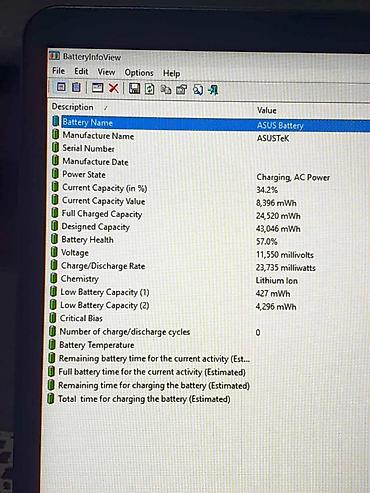Click the floppy disk Save icon
Viewport: 370px width, 493px height.
pyautogui.click(x=134, y=89)
